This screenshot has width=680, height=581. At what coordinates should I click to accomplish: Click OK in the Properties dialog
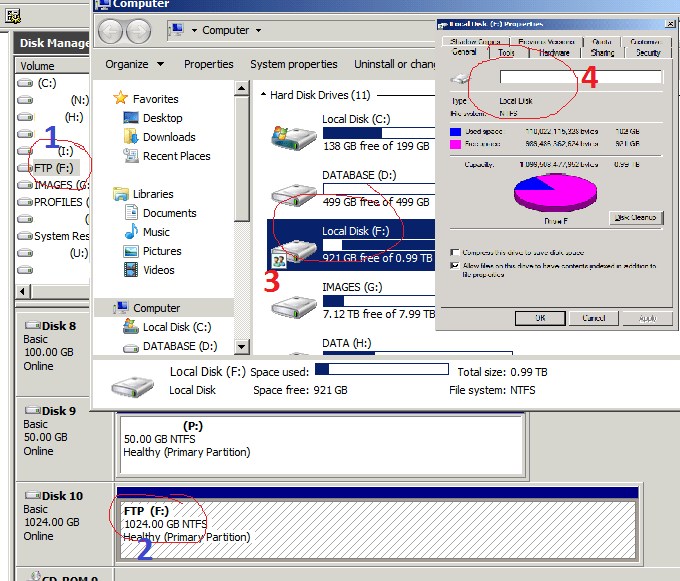[x=540, y=318]
